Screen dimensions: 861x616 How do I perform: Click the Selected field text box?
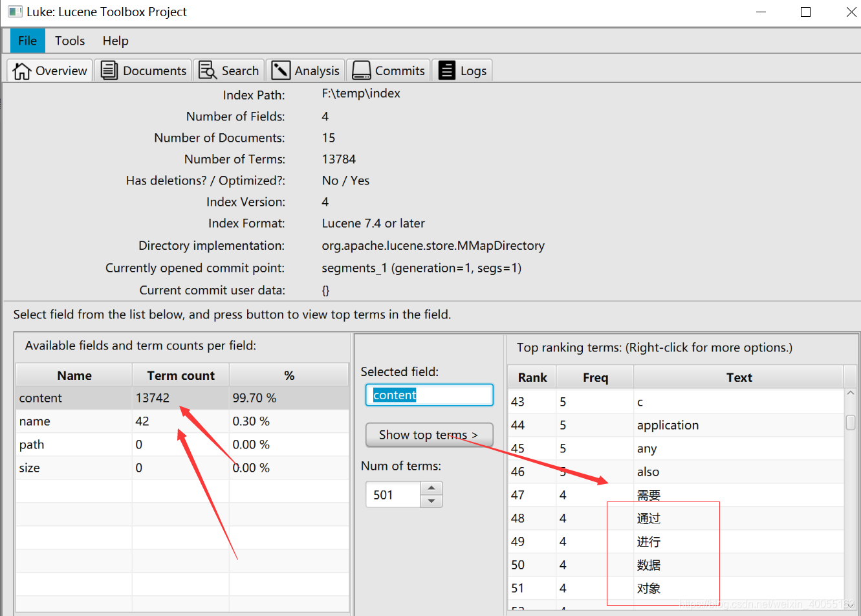click(430, 395)
